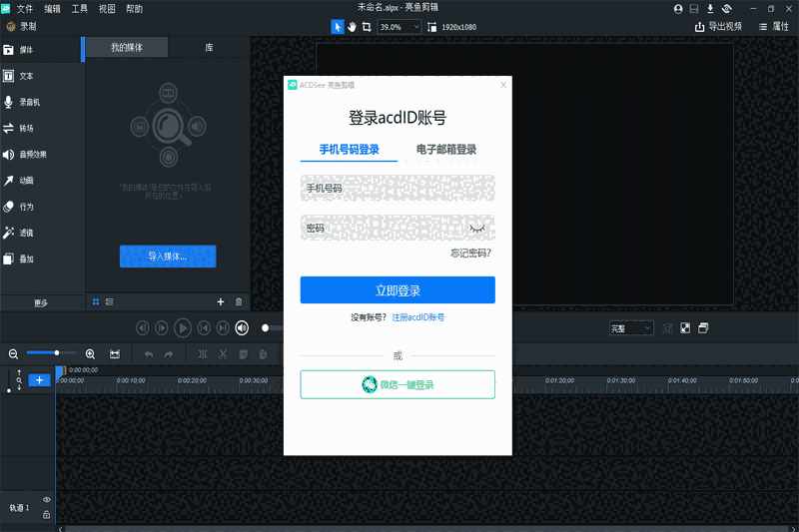The height and width of the screenshot is (532, 799).
Task: Click the blue add track plus button
Action: 39,380
